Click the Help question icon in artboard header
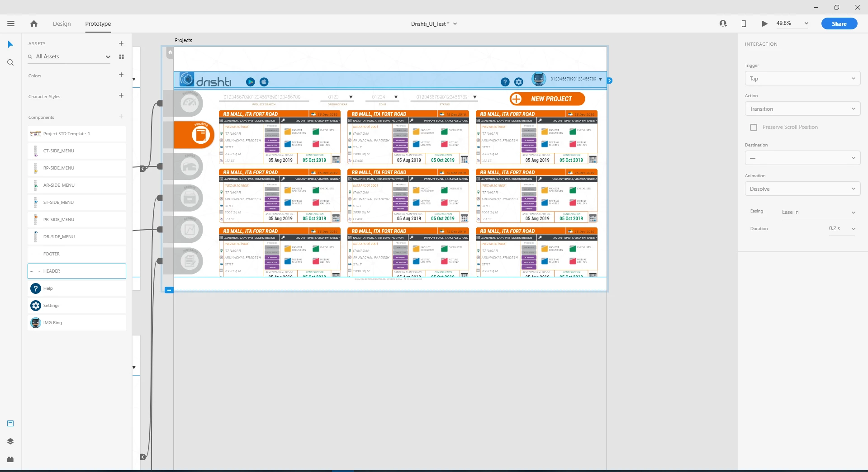 [505, 82]
